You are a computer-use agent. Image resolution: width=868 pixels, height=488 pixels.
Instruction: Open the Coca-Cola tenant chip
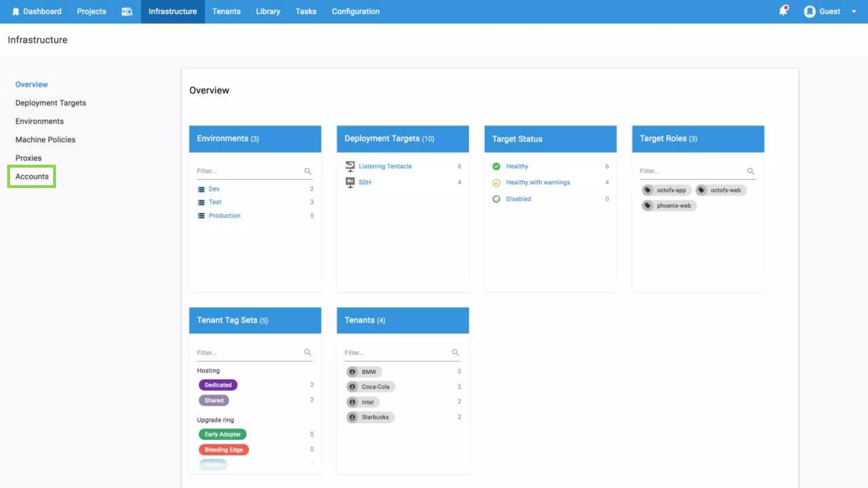click(371, 387)
